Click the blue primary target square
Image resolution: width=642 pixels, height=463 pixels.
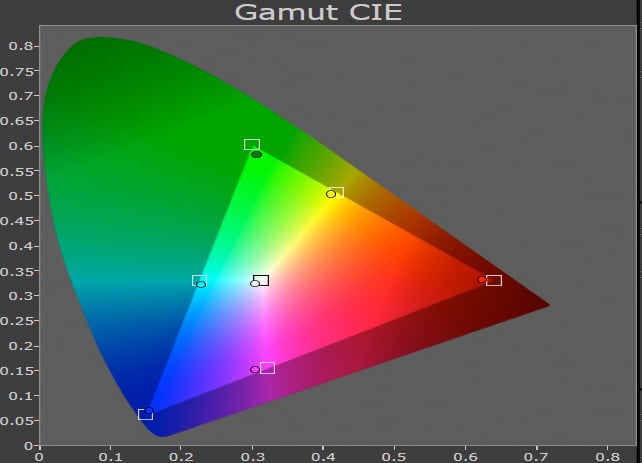coord(145,414)
